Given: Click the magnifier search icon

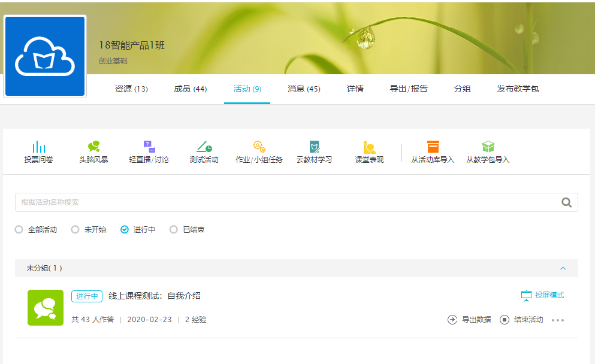Looking at the screenshot, I should [566, 202].
